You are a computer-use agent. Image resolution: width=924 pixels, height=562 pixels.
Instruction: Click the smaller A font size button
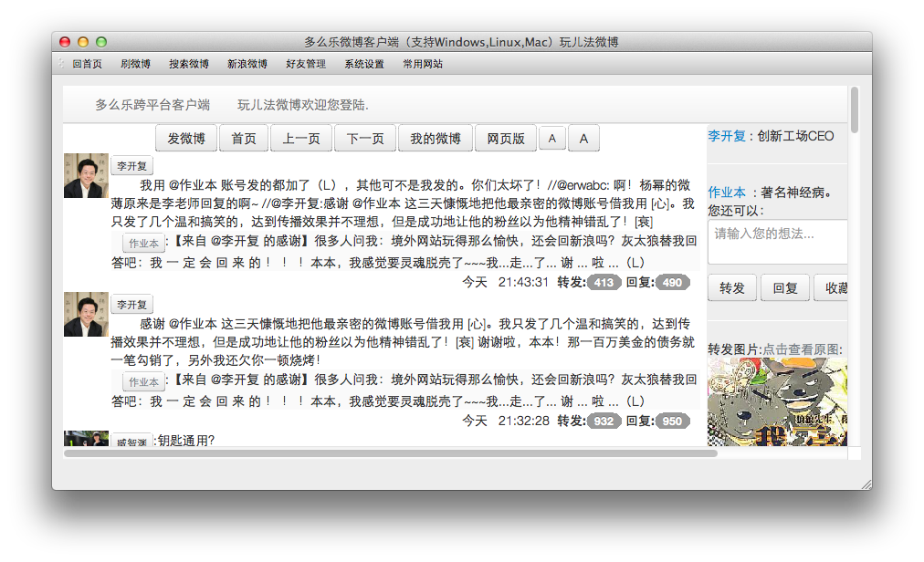pos(552,139)
